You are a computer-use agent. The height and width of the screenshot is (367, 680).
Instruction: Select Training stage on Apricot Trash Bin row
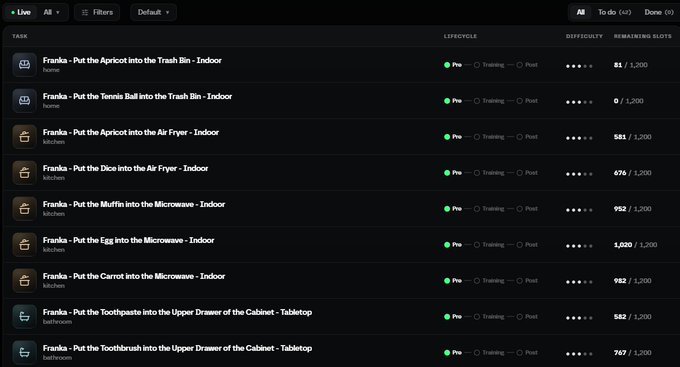click(489, 65)
